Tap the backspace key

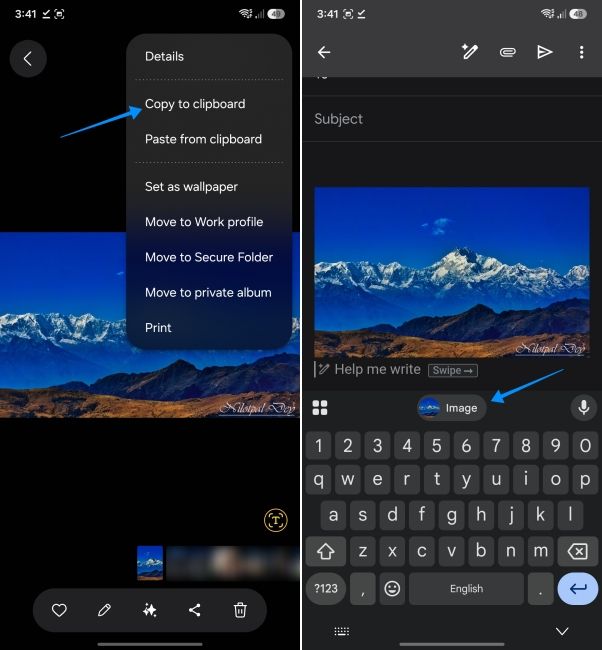pos(578,551)
